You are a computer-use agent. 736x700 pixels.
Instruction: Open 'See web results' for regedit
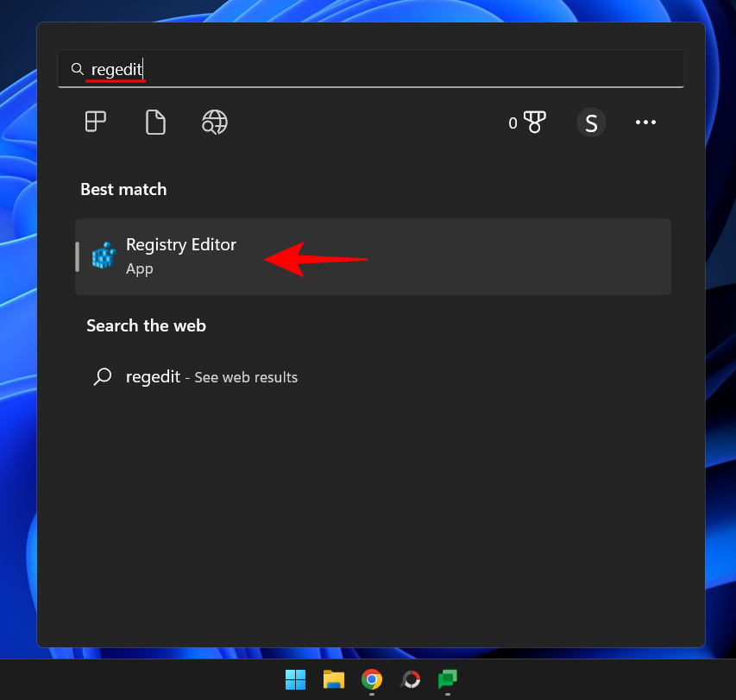pos(245,377)
